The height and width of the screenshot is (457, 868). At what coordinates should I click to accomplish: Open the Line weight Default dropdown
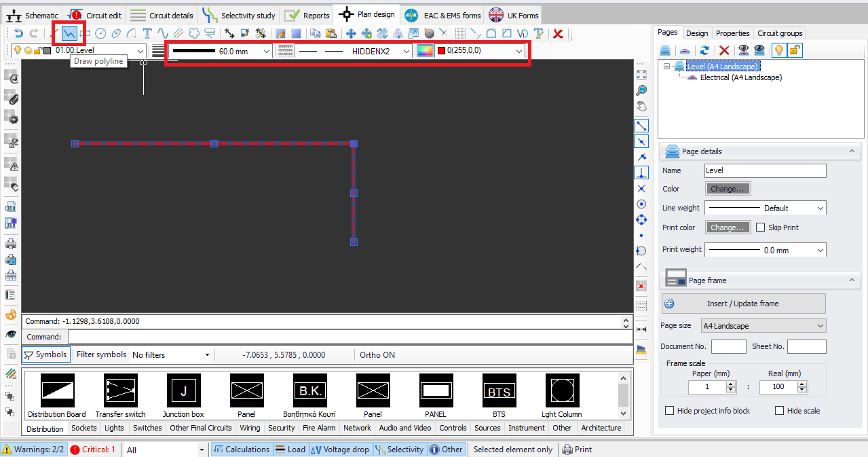pyautogui.click(x=820, y=208)
